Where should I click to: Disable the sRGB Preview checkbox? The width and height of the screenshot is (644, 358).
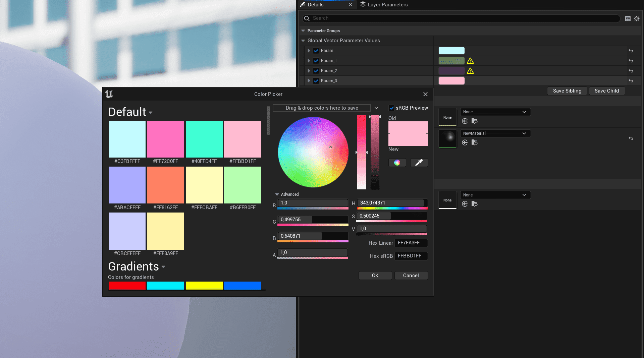391,108
